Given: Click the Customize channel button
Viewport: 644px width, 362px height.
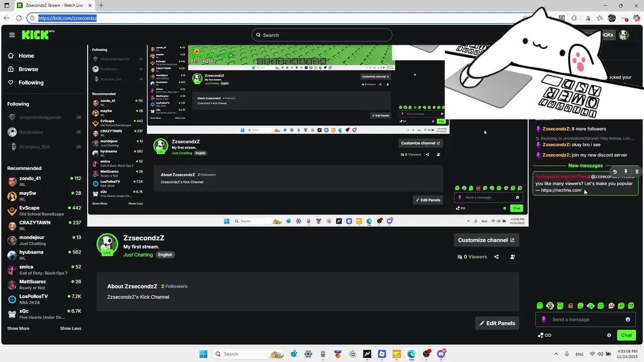Looking at the screenshot, I should click(487, 240).
